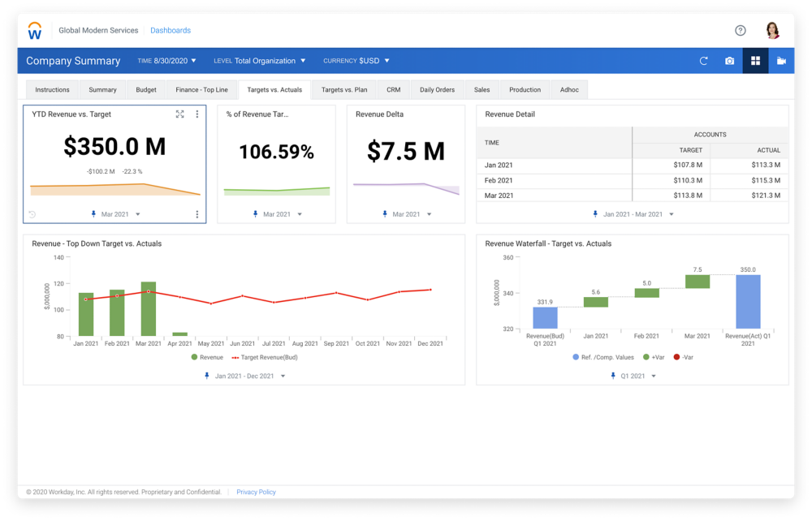Open the Privacy Policy link
The width and height of the screenshot is (812, 521).
pyautogui.click(x=257, y=492)
